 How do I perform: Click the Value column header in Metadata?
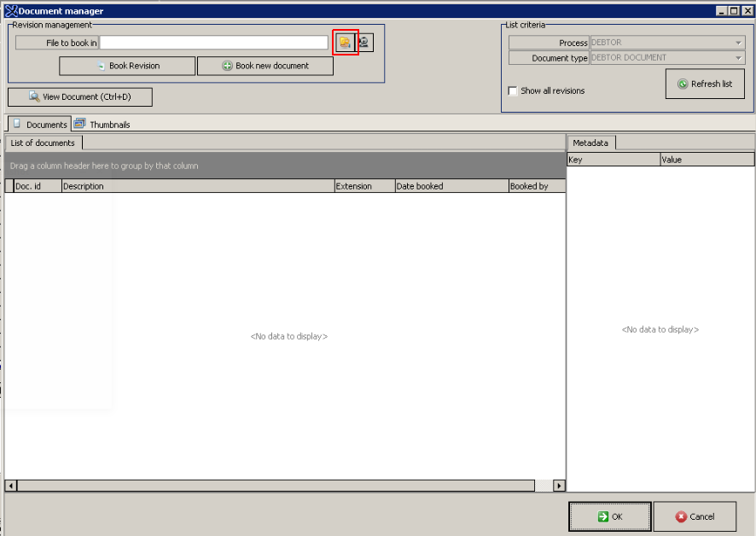click(x=707, y=160)
